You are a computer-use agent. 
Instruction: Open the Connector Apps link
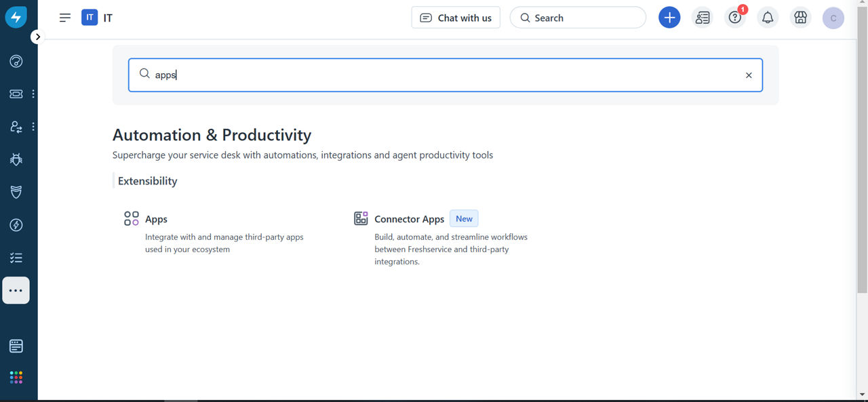(409, 219)
